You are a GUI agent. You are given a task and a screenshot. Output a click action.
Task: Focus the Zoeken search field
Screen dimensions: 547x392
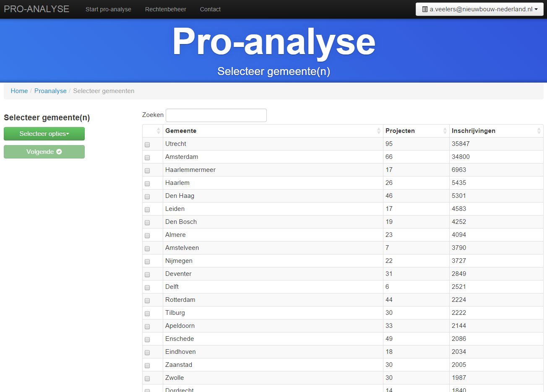pos(216,115)
